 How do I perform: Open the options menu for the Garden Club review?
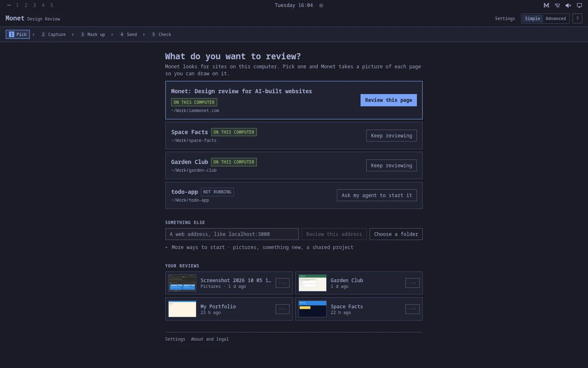[x=412, y=283]
